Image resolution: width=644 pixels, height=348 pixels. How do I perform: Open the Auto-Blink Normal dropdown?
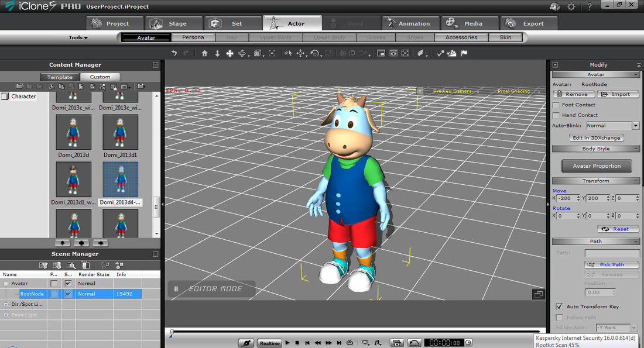click(x=636, y=126)
